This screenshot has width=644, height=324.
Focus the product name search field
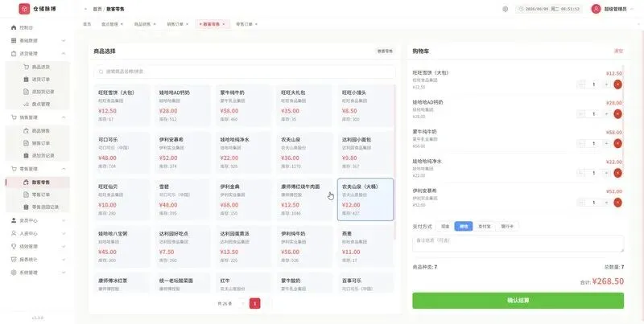[245, 72]
